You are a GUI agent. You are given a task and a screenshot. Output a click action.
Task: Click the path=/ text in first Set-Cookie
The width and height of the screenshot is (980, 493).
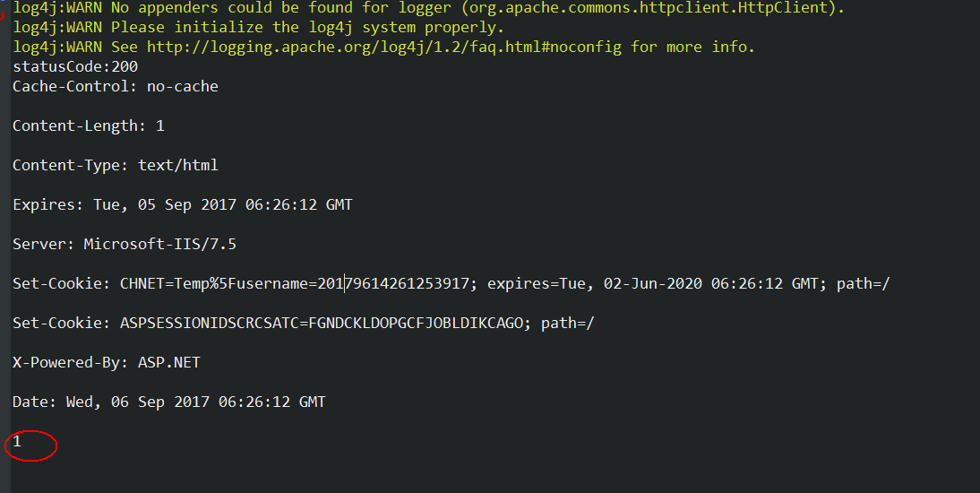[864, 283]
